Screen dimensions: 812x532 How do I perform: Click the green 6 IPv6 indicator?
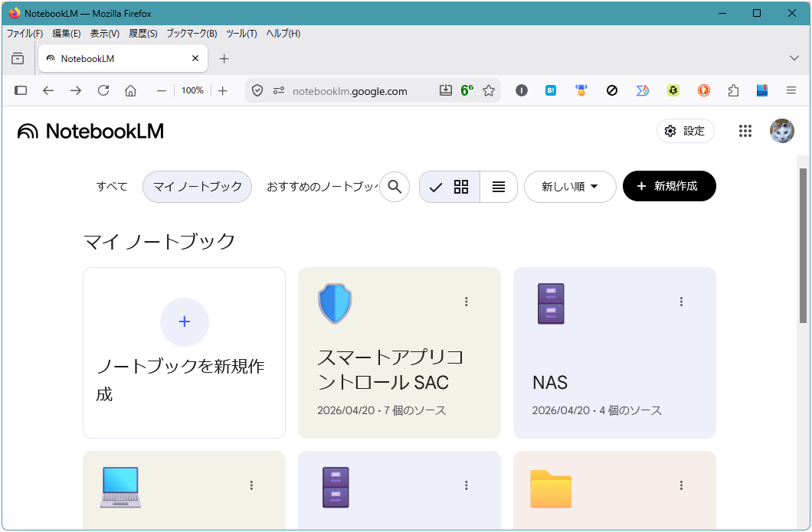point(467,90)
